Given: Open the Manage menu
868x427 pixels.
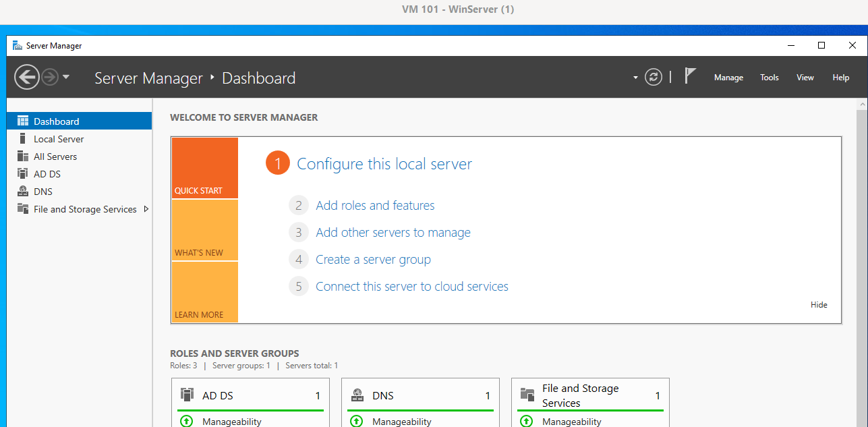Looking at the screenshot, I should pyautogui.click(x=728, y=78).
